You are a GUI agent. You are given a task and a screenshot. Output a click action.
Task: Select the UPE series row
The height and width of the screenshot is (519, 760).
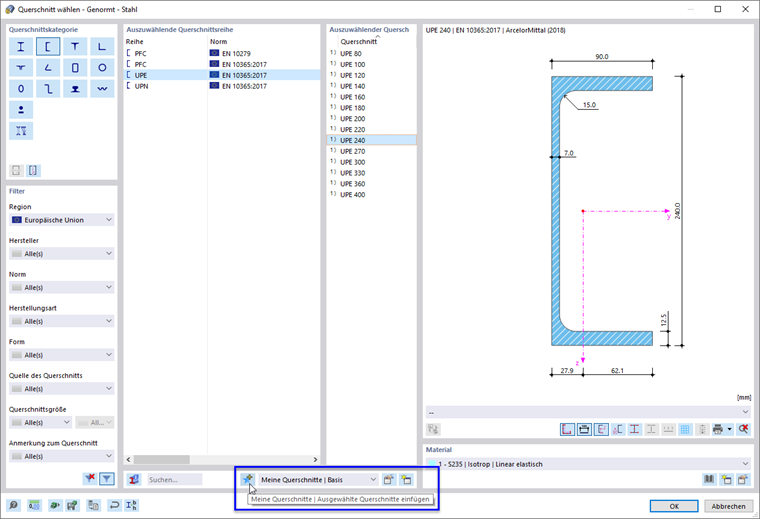point(222,75)
